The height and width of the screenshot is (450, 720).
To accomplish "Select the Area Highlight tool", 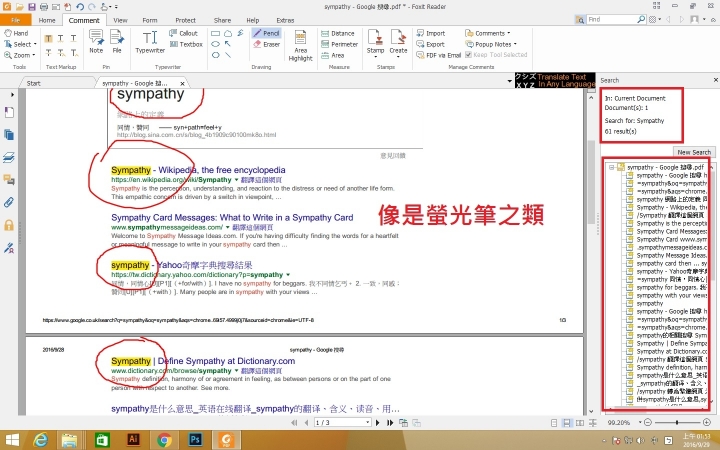I will (x=300, y=45).
